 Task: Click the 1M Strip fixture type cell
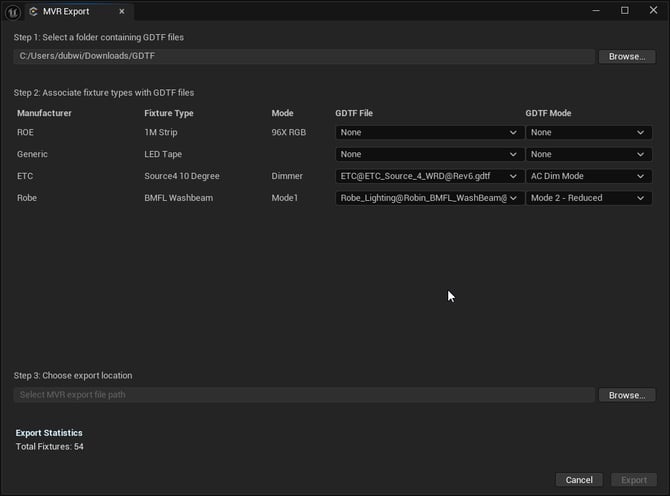161,132
